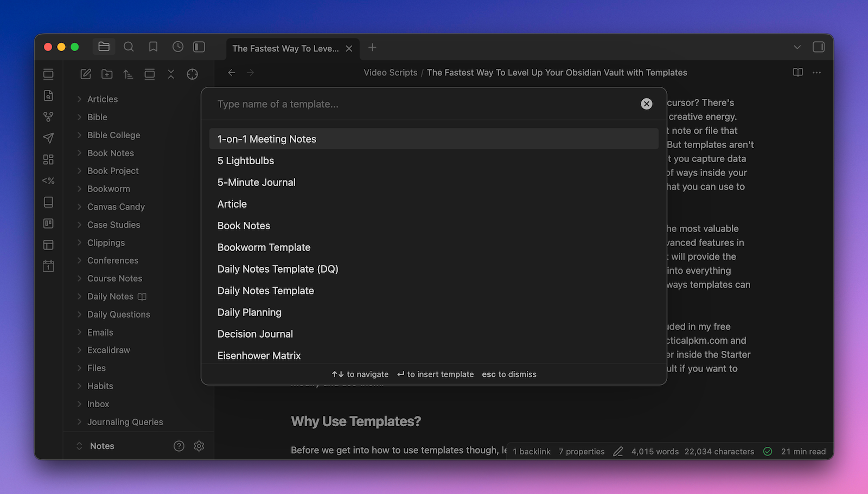
Task: Collapse all folders in file explorer
Action: (171, 74)
